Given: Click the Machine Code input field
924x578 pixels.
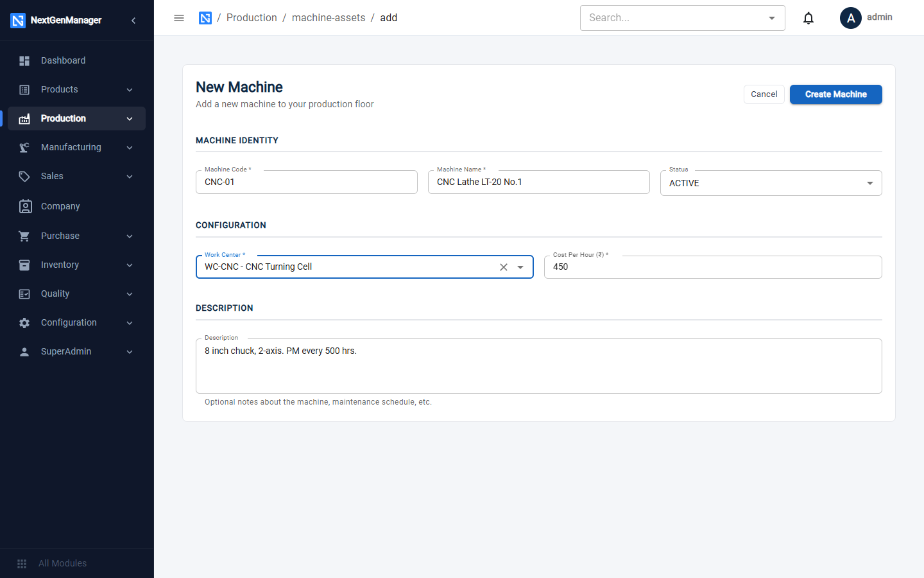Looking at the screenshot, I should 307,182.
